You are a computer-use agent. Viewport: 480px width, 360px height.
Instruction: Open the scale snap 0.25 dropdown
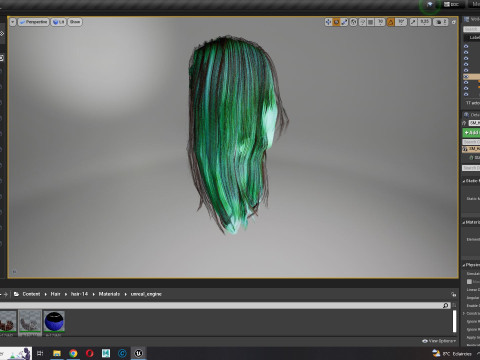pos(424,22)
